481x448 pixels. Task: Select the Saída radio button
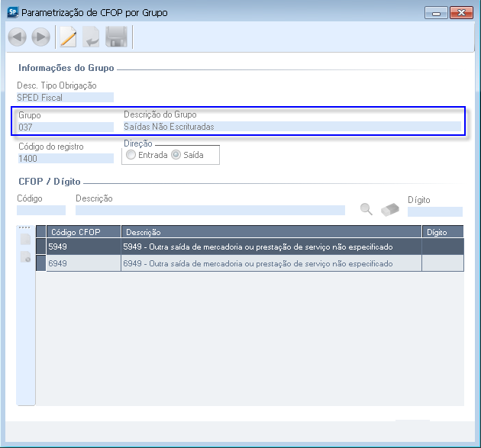tap(176, 155)
